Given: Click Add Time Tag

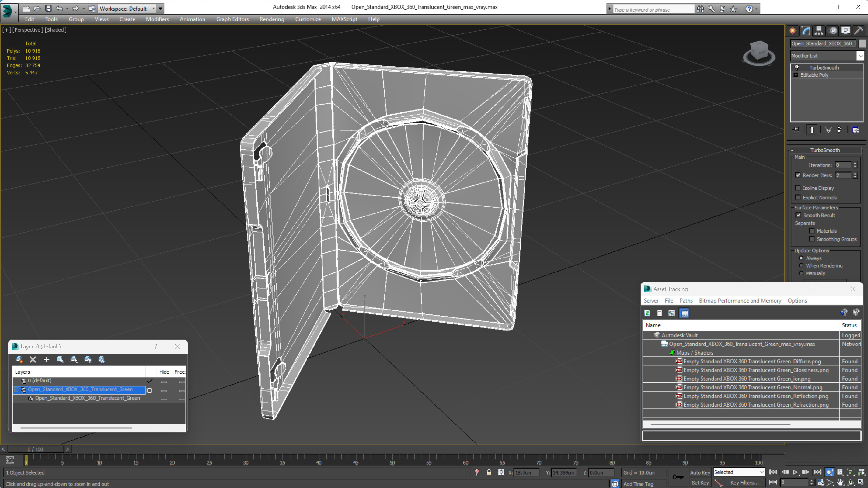Looking at the screenshot, I should click(x=638, y=484).
